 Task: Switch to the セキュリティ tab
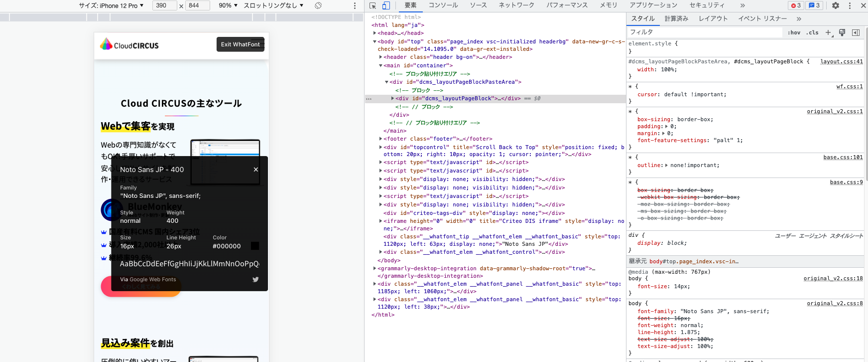707,5
